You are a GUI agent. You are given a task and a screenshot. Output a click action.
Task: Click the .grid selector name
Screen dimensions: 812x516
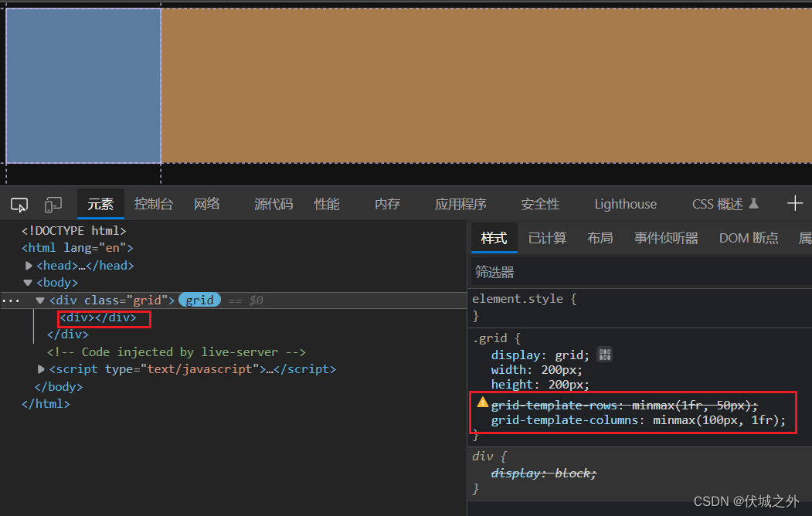pos(489,338)
